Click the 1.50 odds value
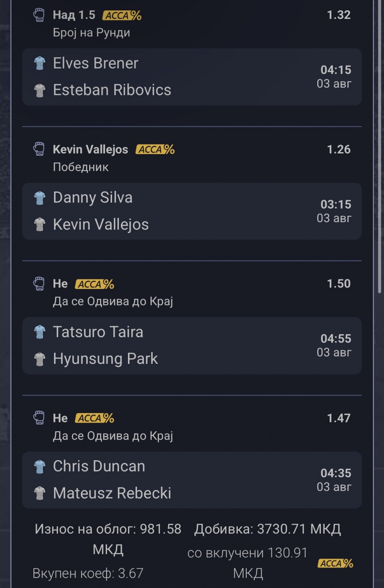 tap(339, 284)
